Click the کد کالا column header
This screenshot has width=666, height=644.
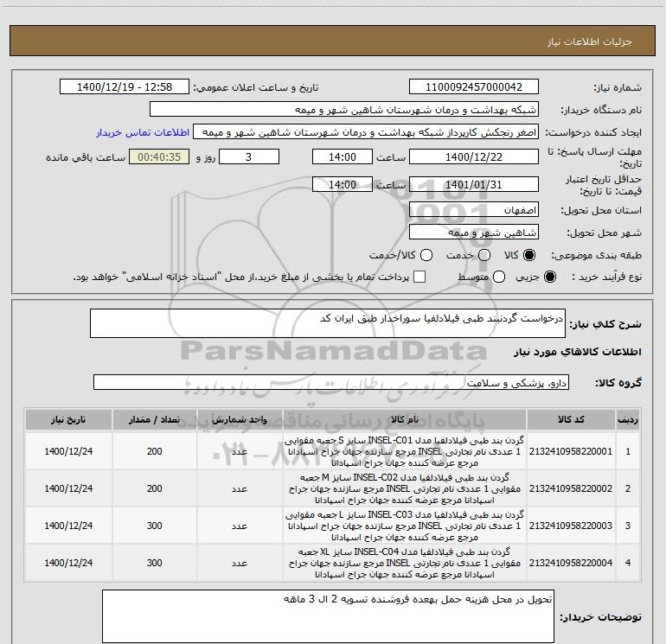[x=571, y=420]
